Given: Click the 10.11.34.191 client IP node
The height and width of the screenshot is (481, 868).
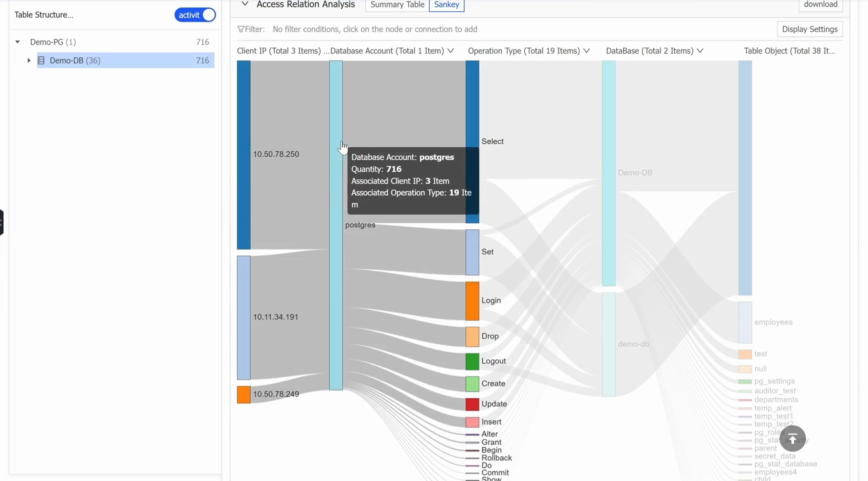Looking at the screenshot, I should 243,318.
